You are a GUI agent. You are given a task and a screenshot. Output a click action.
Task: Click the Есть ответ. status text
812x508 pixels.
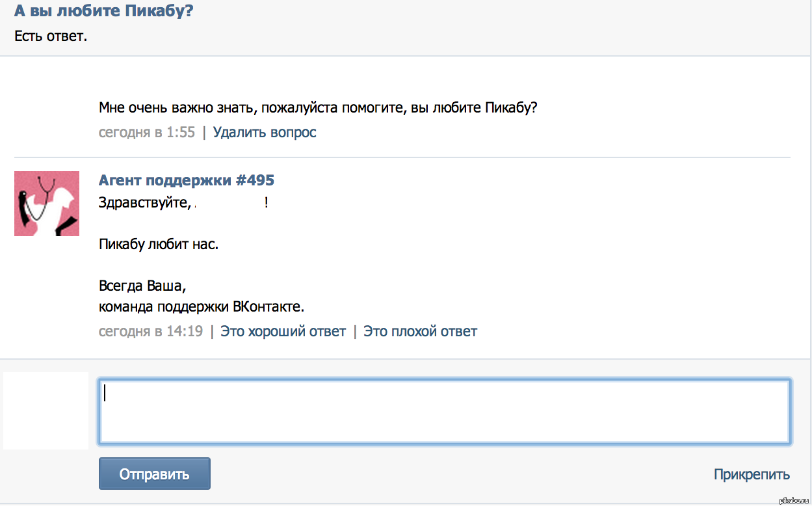51,36
